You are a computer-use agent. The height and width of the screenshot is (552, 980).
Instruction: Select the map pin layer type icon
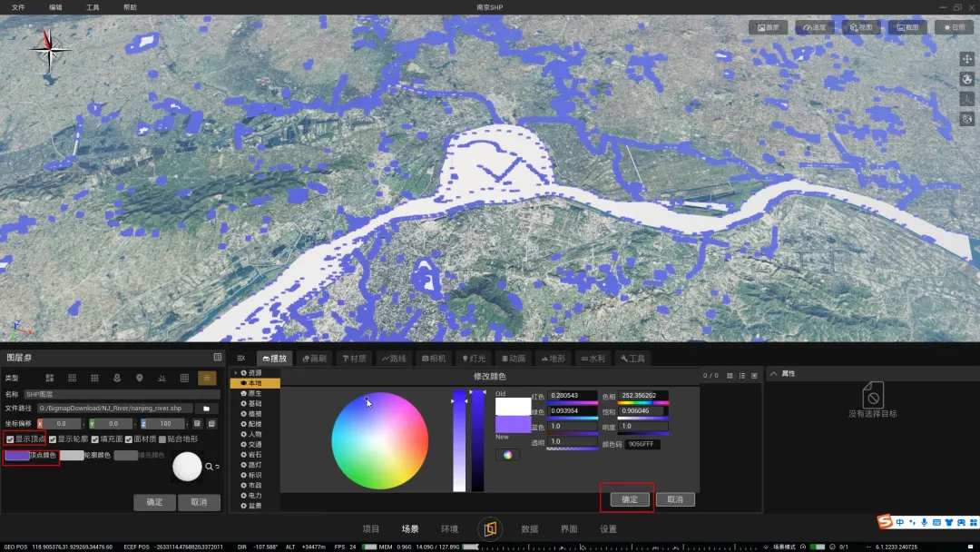click(x=140, y=379)
